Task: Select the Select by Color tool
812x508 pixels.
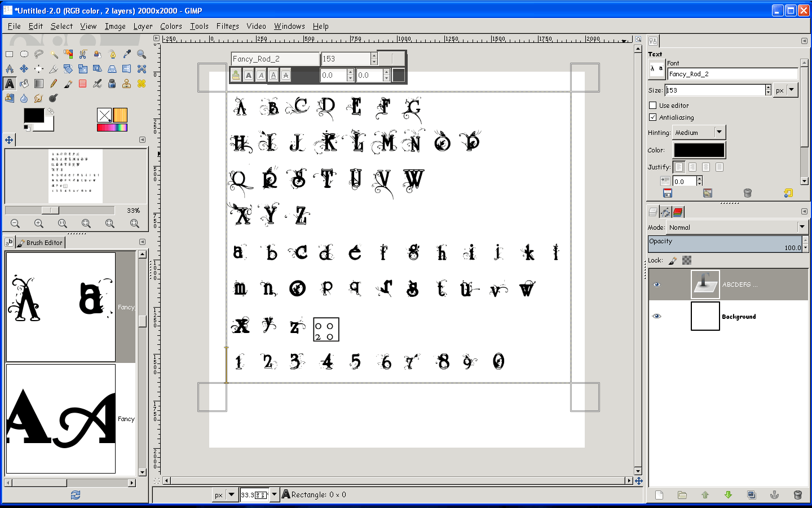Action: coord(68,54)
